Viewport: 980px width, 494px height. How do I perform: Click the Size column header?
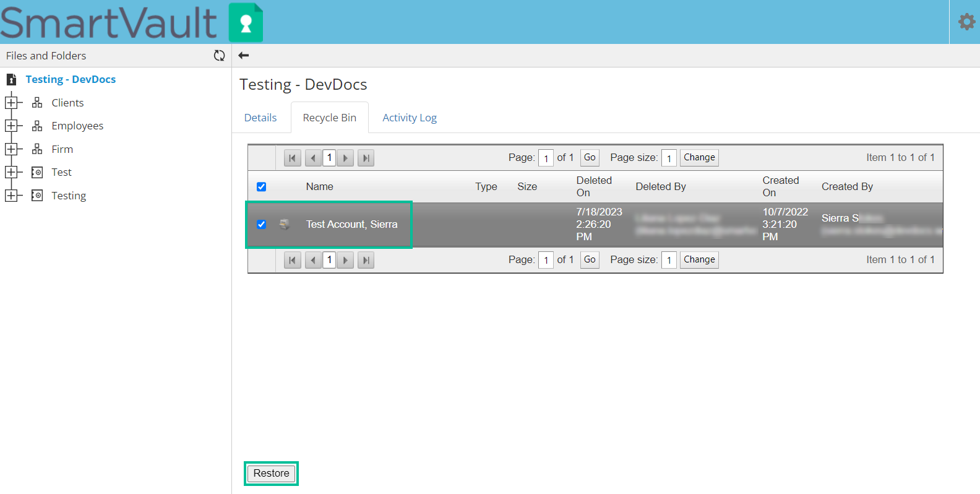[x=527, y=187]
